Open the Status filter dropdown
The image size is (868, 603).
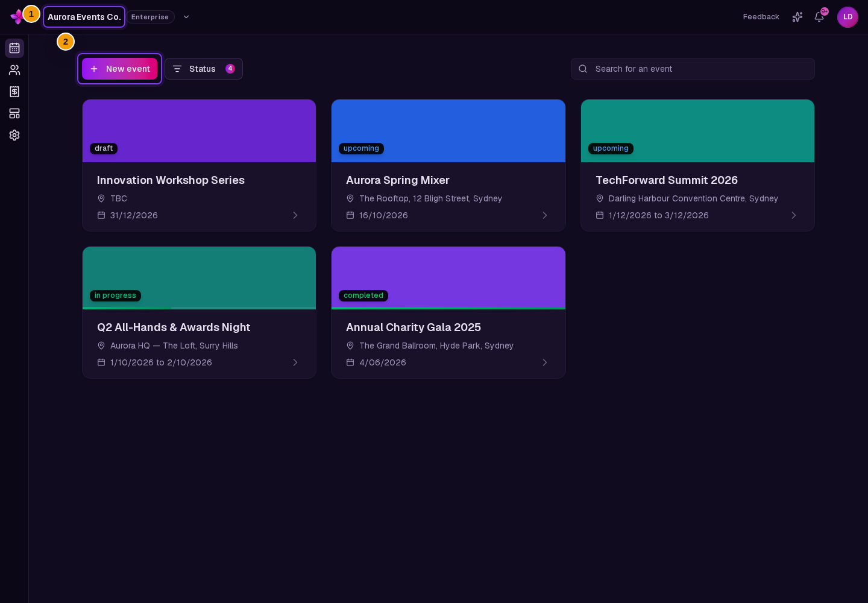[x=204, y=69]
